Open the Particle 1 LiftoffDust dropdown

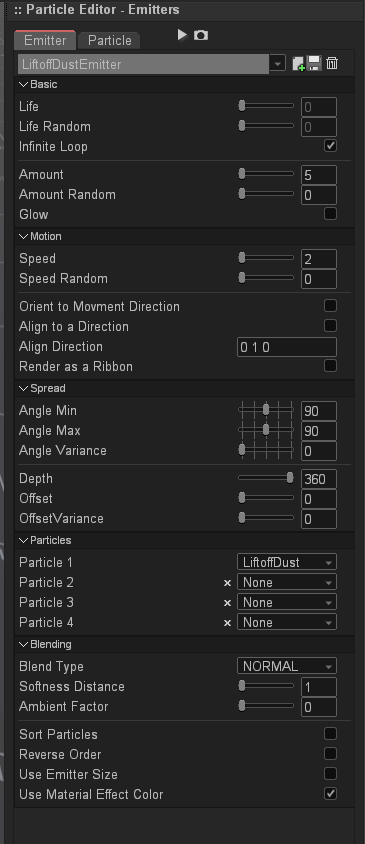(287, 562)
